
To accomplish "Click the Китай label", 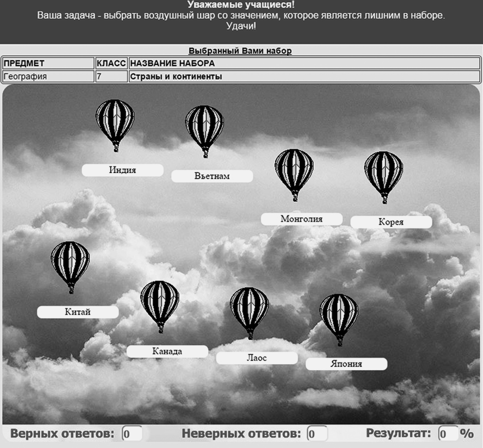I will coord(78,312).
